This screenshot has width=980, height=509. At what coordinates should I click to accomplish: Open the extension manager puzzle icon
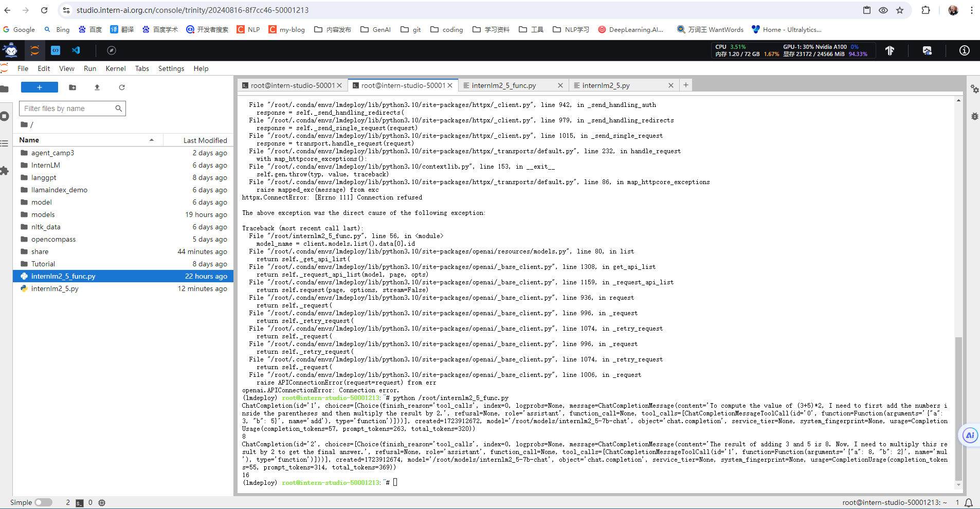(x=5, y=171)
